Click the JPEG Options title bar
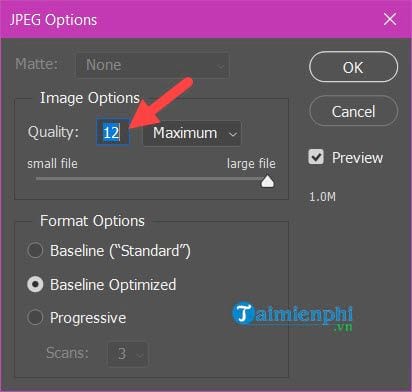Screen dimensions: 412x392 click(x=206, y=19)
